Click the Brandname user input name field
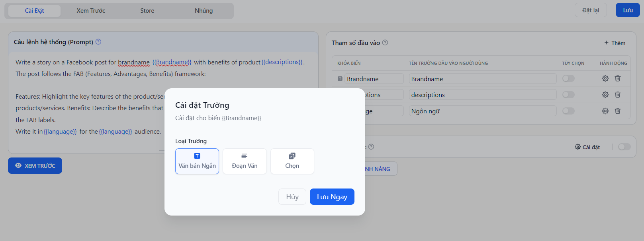Screen dimensions: 644x241 pos(482,79)
